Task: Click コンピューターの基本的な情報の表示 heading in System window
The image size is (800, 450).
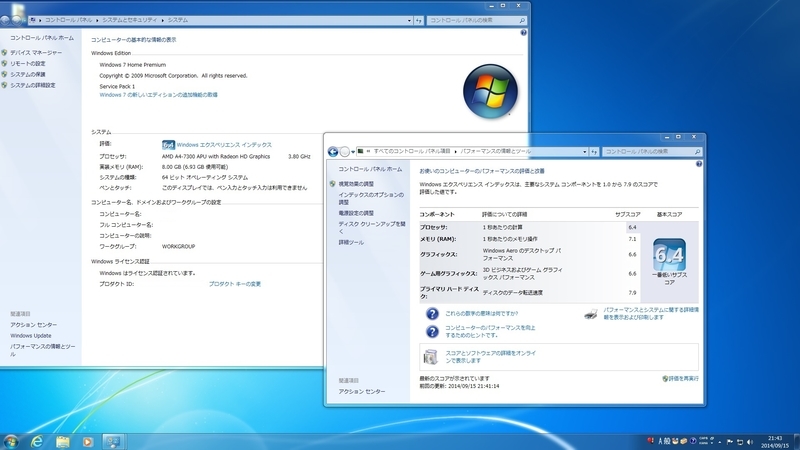Action: click(134, 39)
